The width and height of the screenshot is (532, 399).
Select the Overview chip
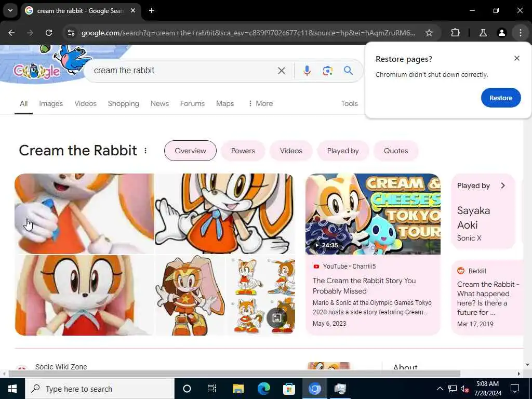click(190, 151)
